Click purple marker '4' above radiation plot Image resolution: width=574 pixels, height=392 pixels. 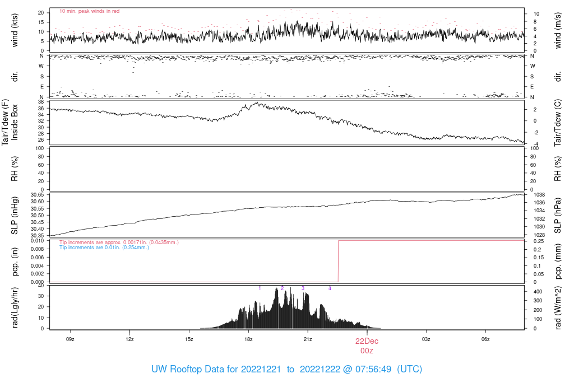coord(330,288)
